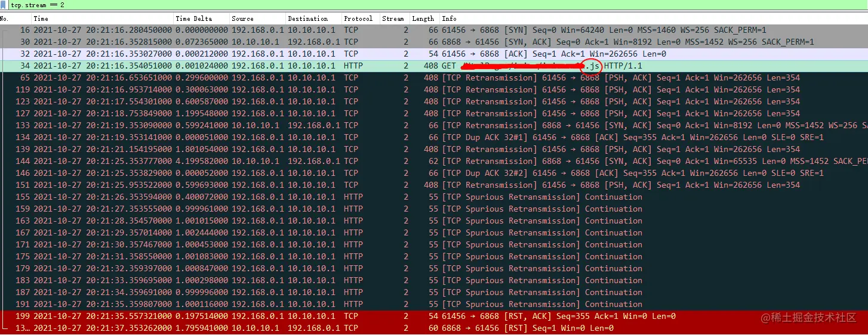Select packet 187 Spurious Retransmission row
868x335 pixels.
coord(434,293)
